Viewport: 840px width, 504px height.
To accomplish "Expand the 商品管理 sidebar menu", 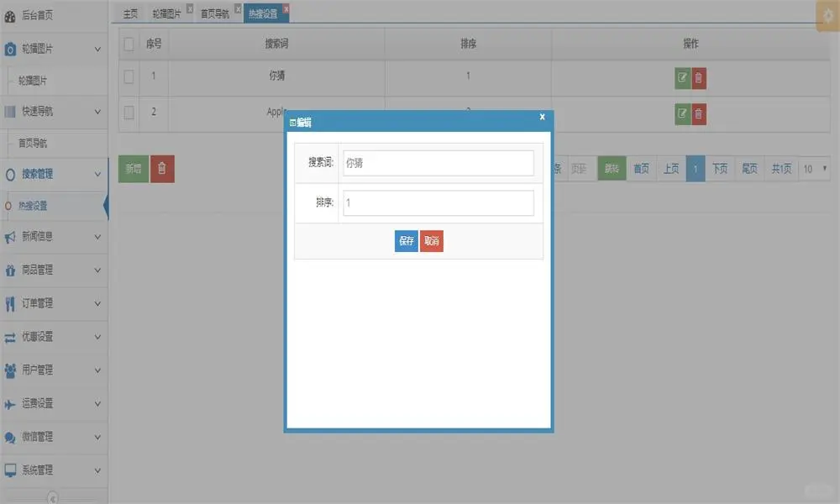I will pyautogui.click(x=54, y=270).
